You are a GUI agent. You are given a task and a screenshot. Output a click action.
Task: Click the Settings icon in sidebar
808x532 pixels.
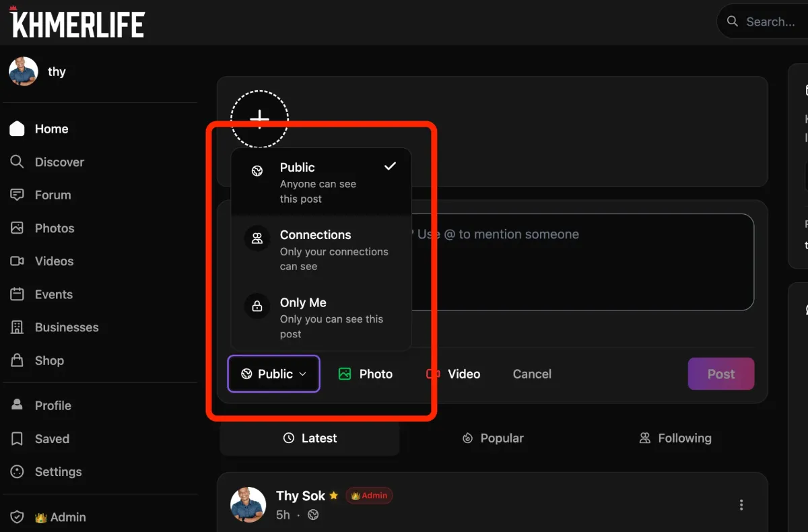click(18, 471)
